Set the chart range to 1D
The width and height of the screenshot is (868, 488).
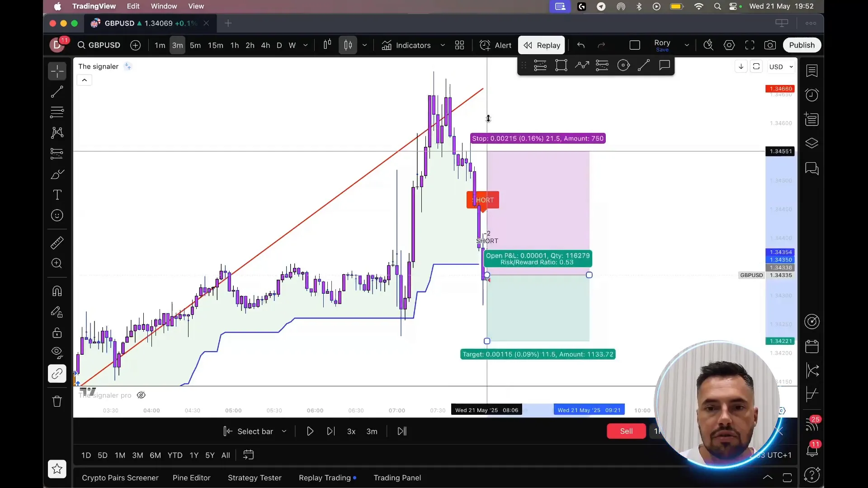pyautogui.click(x=86, y=455)
